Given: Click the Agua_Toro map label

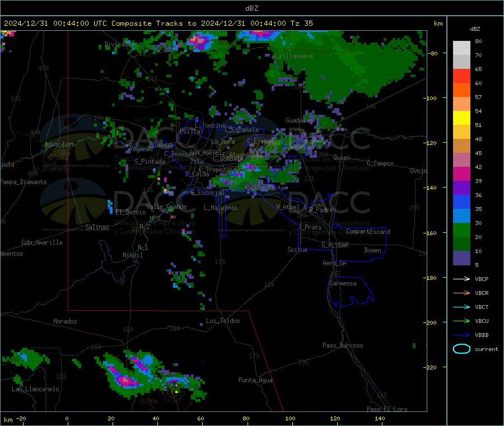Looking at the screenshot, I should pyautogui.click(x=60, y=144).
